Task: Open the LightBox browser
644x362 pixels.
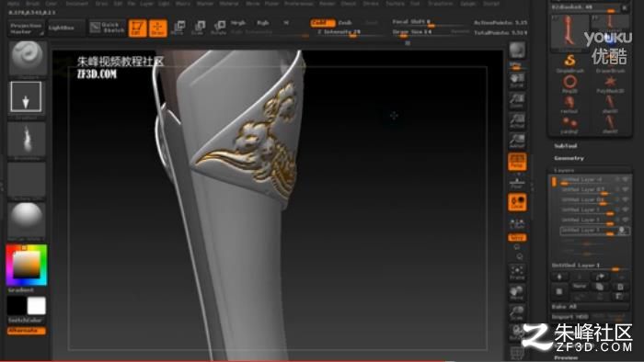Action: pos(62,28)
